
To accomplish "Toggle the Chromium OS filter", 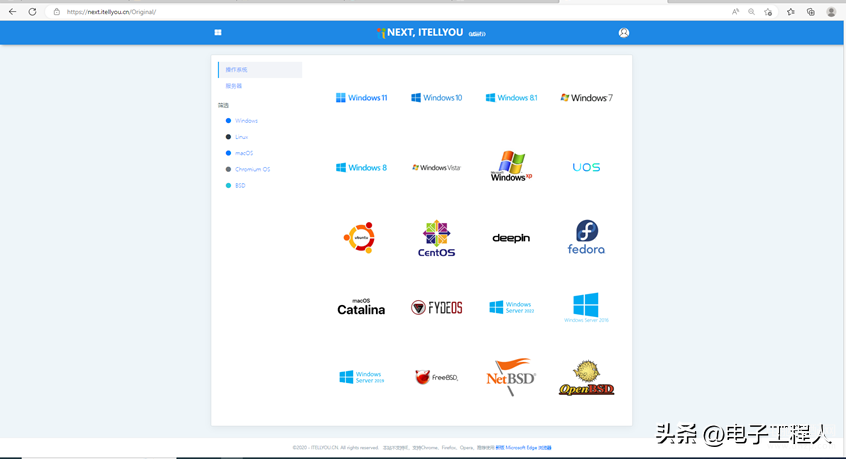I will point(252,169).
